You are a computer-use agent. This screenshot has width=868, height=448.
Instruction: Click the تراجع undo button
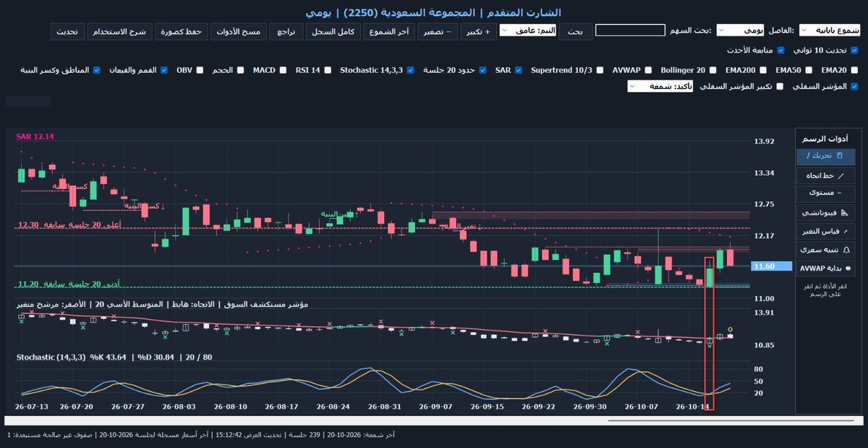pyautogui.click(x=287, y=31)
